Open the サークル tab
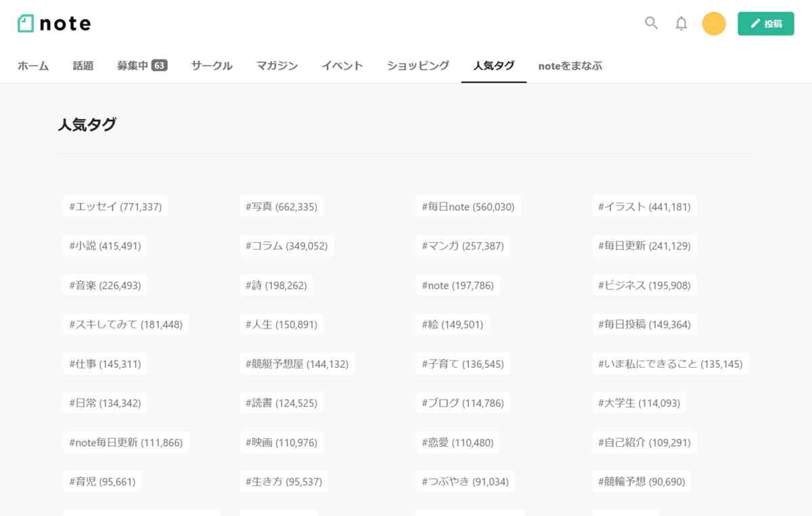This screenshot has height=516, width=812. tap(212, 66)
